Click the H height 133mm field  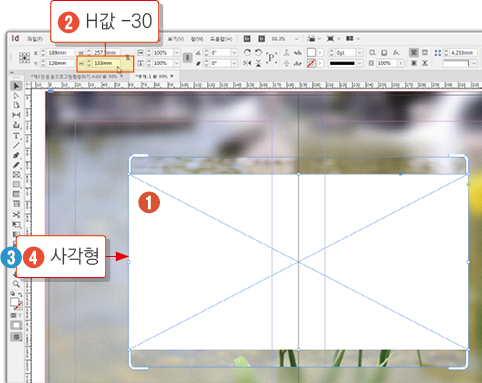[x=106, y=63]
